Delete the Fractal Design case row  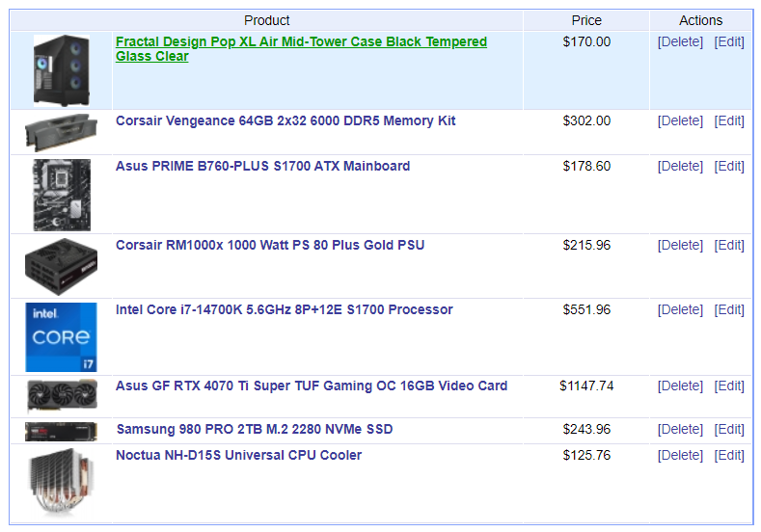click(680, 42)
